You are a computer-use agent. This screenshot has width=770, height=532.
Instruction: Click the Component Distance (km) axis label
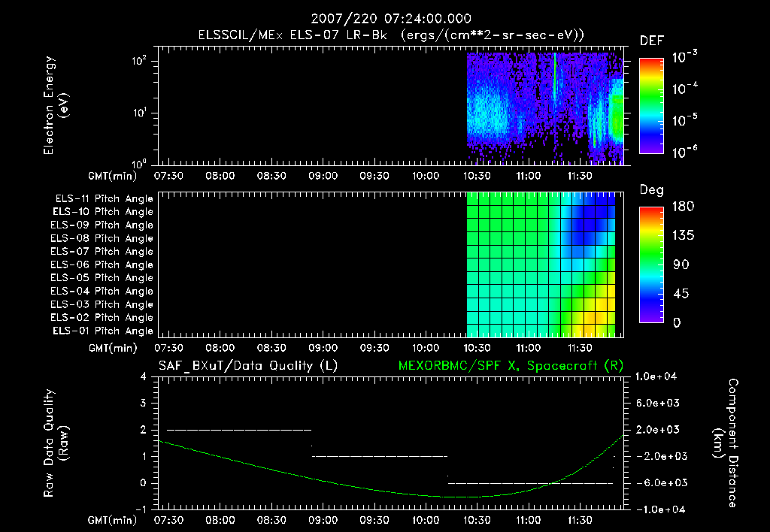pos(726,443)
